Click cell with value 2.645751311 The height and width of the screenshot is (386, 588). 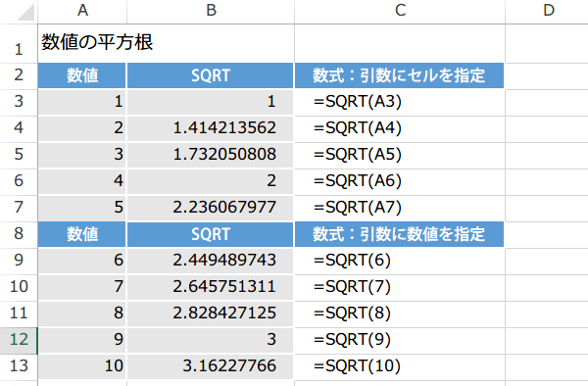(210, 287)
